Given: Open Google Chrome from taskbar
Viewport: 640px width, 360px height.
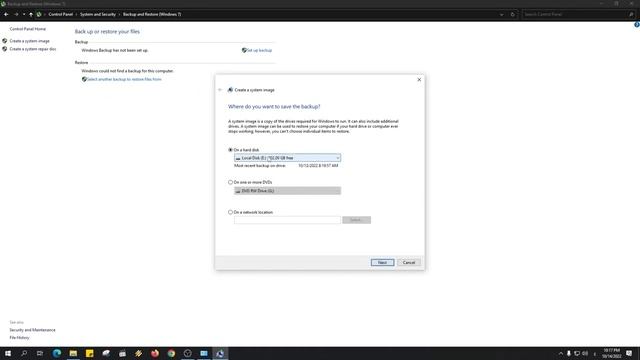Looking at the screenshot, I should [171, 353].
